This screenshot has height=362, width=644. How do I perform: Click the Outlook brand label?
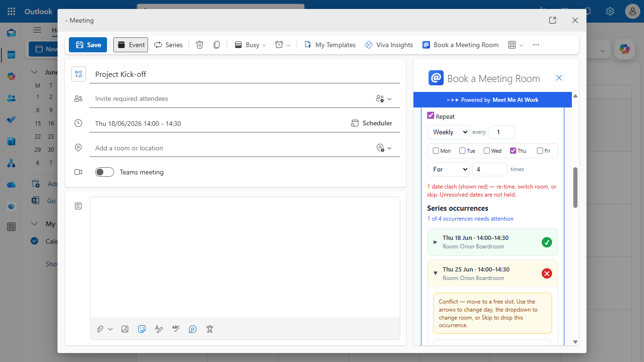pyautogui.click(x=39, y=11)
